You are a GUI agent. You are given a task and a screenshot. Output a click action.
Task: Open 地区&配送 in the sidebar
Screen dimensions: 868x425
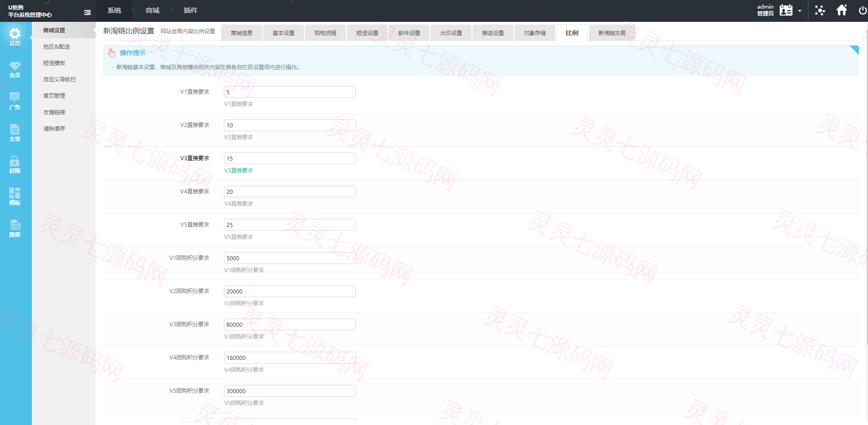pos(56,47)
